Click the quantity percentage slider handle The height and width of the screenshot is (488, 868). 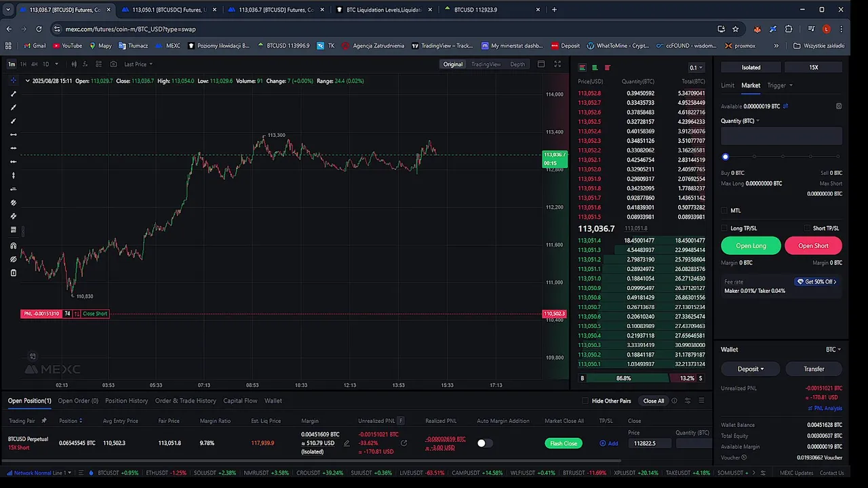(726, 157)
